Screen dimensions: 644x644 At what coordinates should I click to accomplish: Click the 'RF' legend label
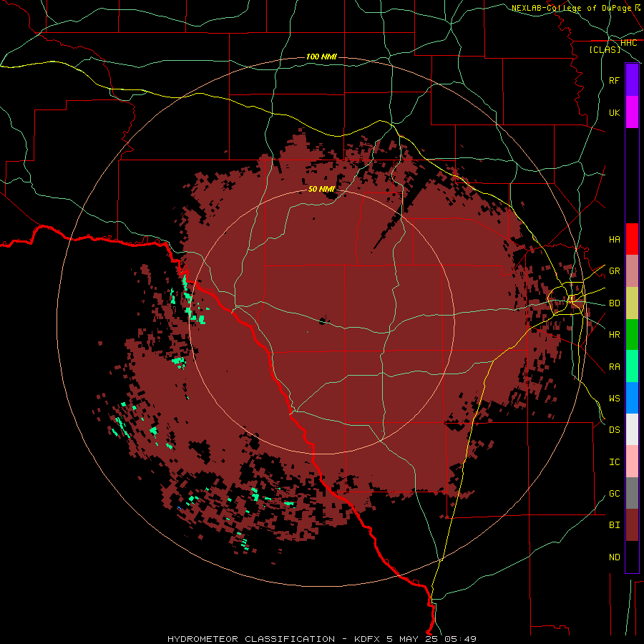(x=614, y=81)
